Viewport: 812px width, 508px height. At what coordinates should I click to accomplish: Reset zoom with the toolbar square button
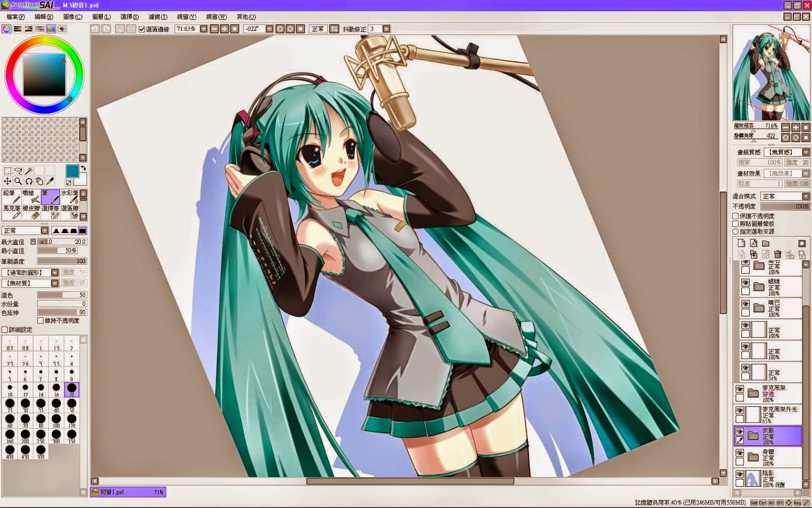tap(234, 29)
